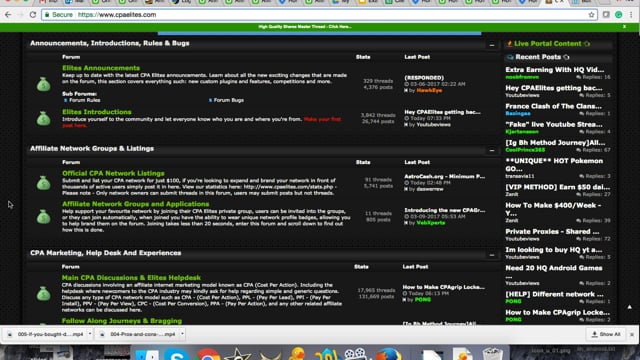Click the money bag icon beside Elites Announcements
Viewport: 640px width, 360px height.
point(44,84)
